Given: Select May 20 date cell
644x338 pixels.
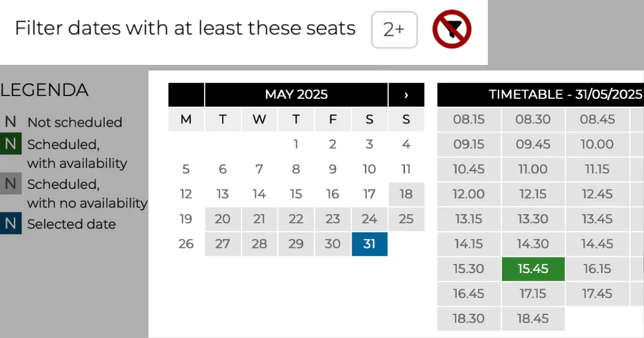Looking at the screenshot, I should tap(223, 219).
